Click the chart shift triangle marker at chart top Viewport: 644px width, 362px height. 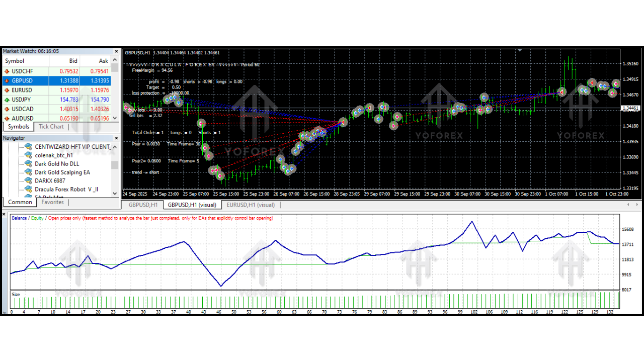521,50
